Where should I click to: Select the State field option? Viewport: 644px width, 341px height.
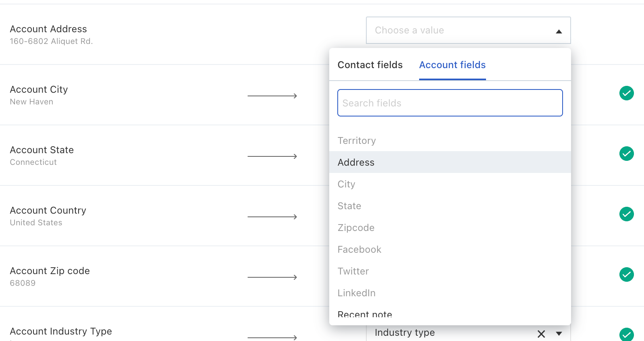(349, 206)
